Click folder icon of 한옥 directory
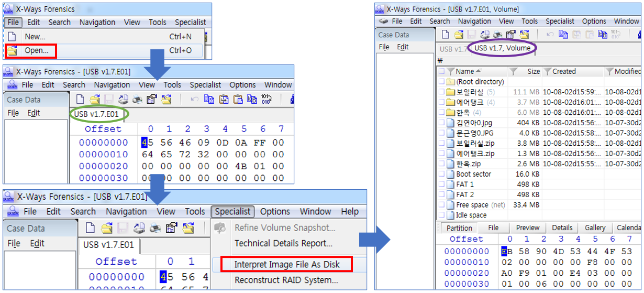This screenshot has height=293, width=644. coord(450,112)
